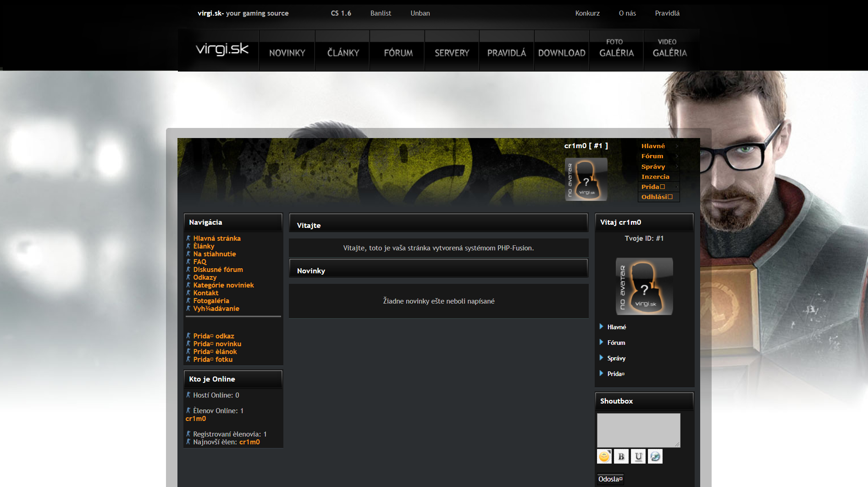
Task: Insert a smiley in the Shoutbox
Action: point(604,456)
